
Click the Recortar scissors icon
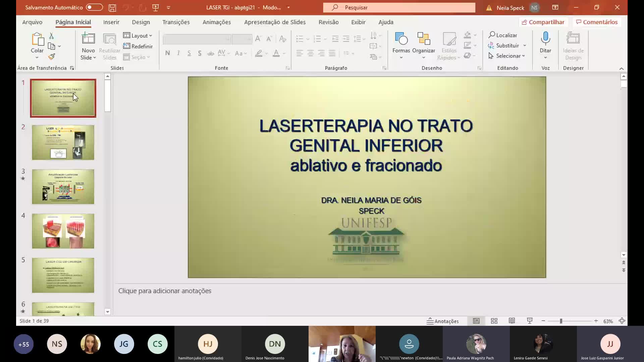[51, 36]
